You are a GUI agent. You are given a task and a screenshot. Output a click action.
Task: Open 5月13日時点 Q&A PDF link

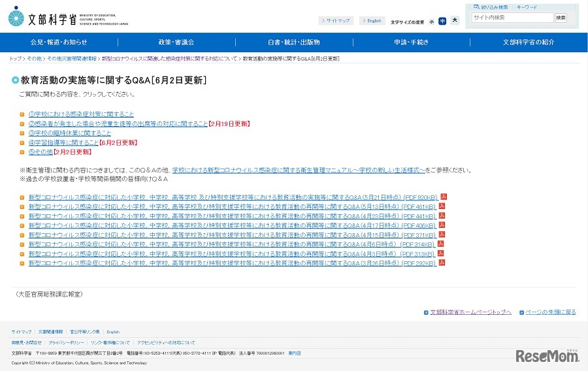click(x=233, y=206)
